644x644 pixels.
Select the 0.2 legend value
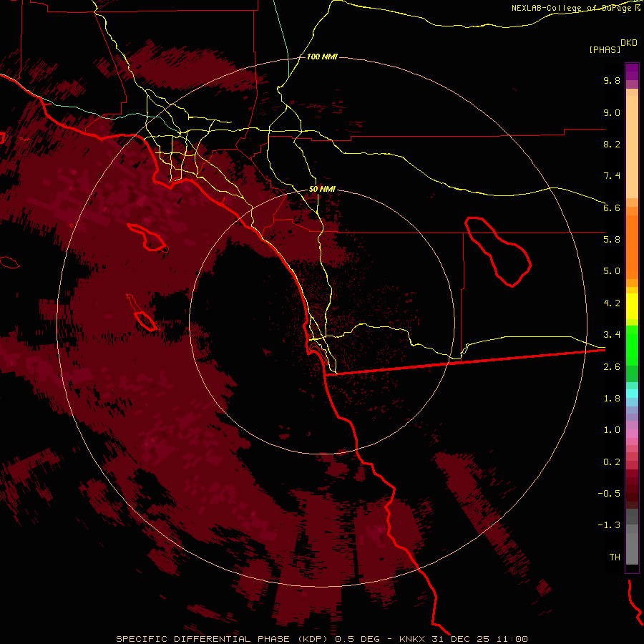[612, 462]
